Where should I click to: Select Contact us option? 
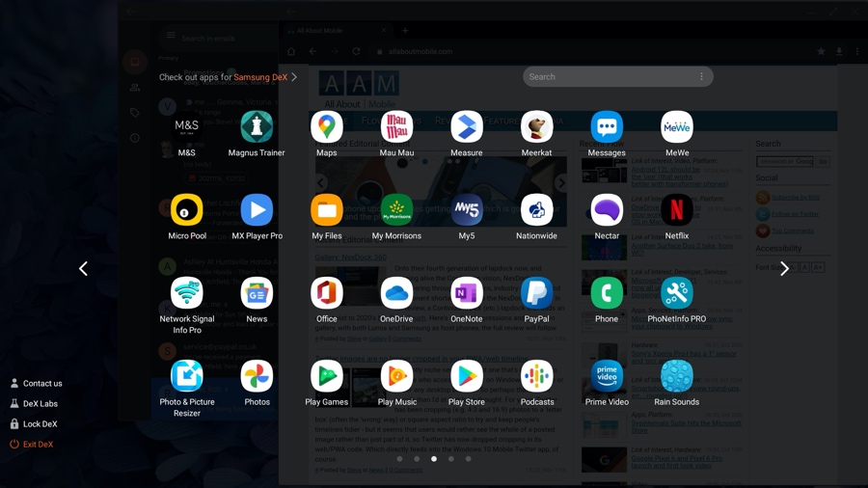pyautogui.click(x=36, y=384)
